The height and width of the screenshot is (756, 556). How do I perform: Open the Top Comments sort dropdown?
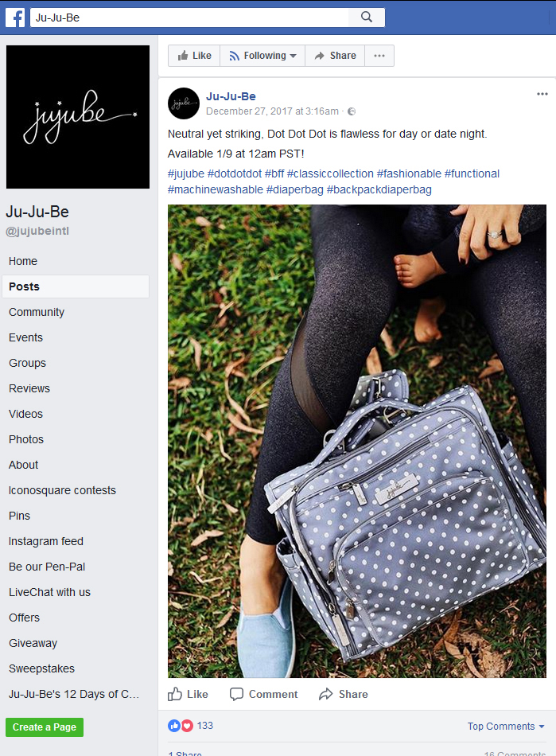pyautogui.click(x=506, y=726)
